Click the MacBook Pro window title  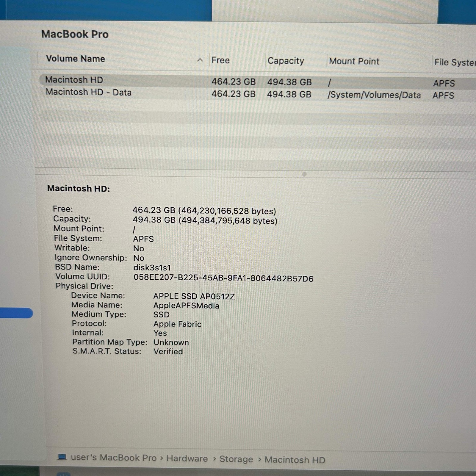point(75,34)
